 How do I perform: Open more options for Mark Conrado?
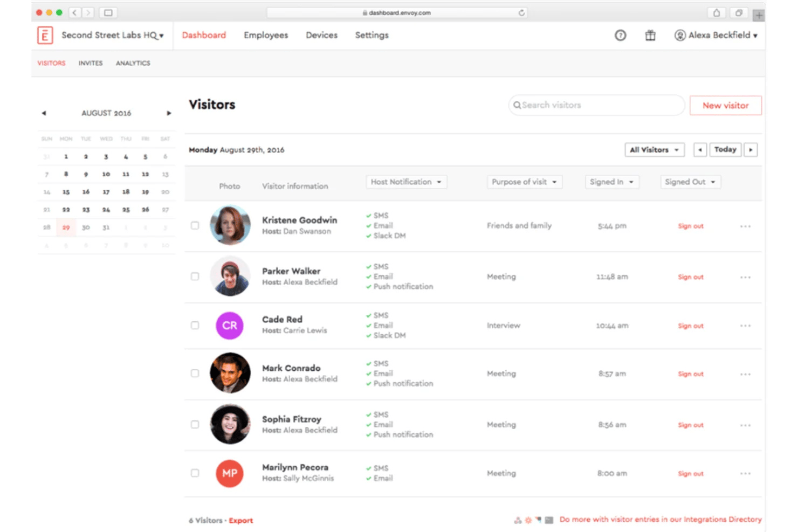pyautogui.click(x=745, y=374)
